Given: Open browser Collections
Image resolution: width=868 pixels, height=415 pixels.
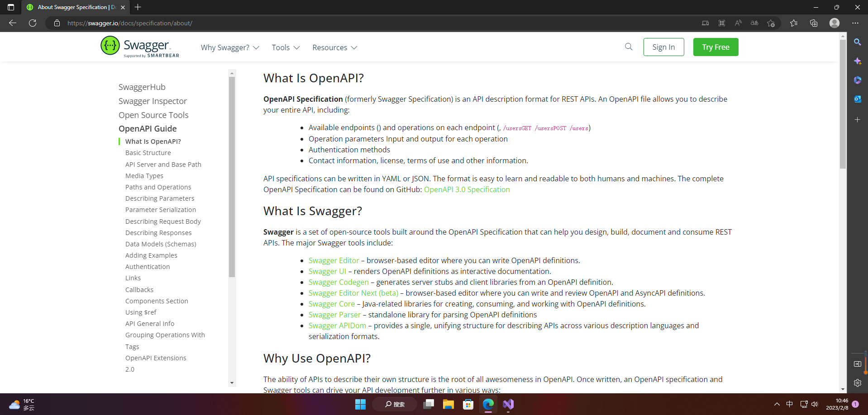Looking at the screenshot, I should tap(814, 23).
